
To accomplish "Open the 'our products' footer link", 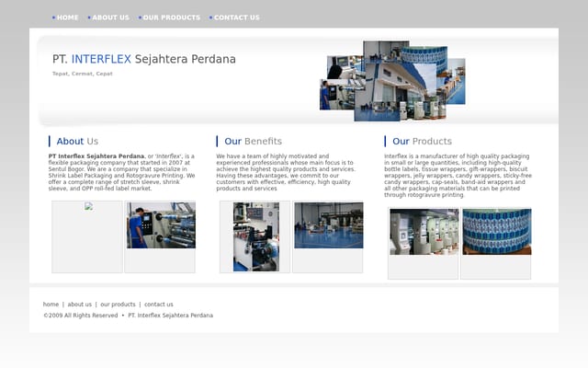I will pyautogui.click(x=118, y=305).
